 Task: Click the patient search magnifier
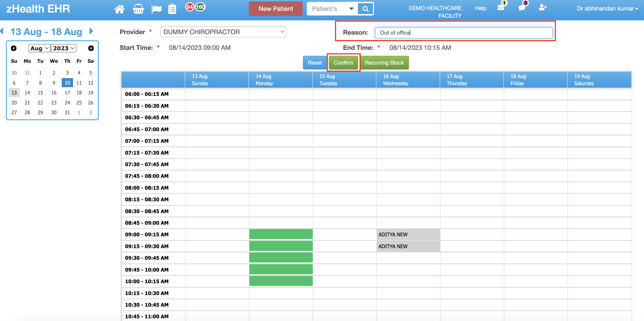pyautogui.click(x=365, y=8)
